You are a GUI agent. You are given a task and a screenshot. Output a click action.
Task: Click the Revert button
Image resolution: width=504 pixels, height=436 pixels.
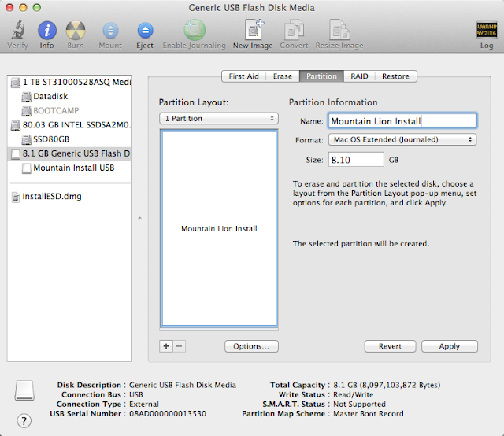point(391,346)
